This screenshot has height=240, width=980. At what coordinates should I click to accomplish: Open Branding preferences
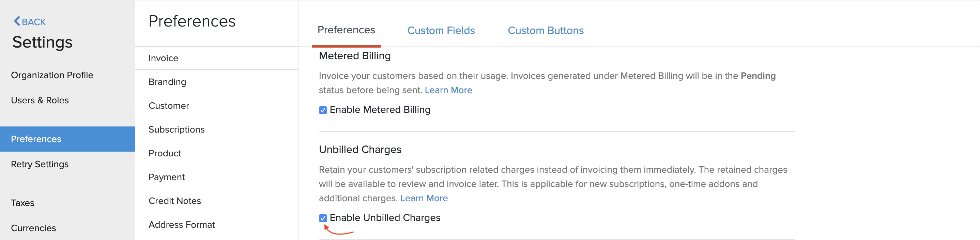click(167, 82)
